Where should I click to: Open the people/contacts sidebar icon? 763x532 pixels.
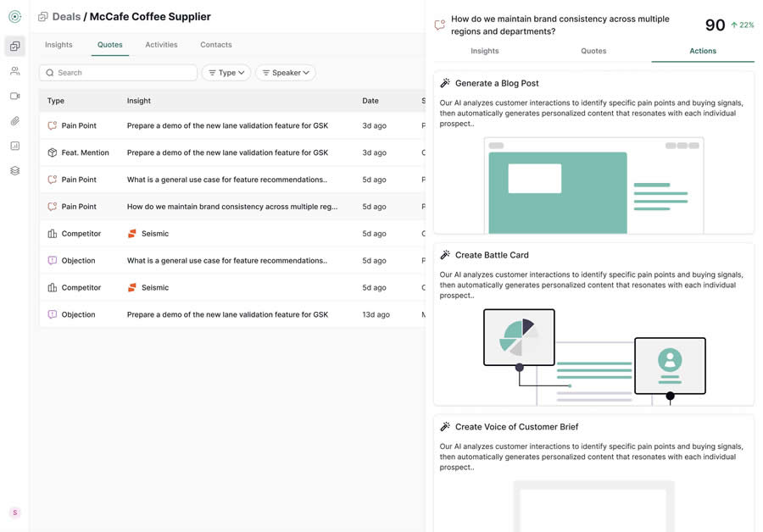click(14, 71)
